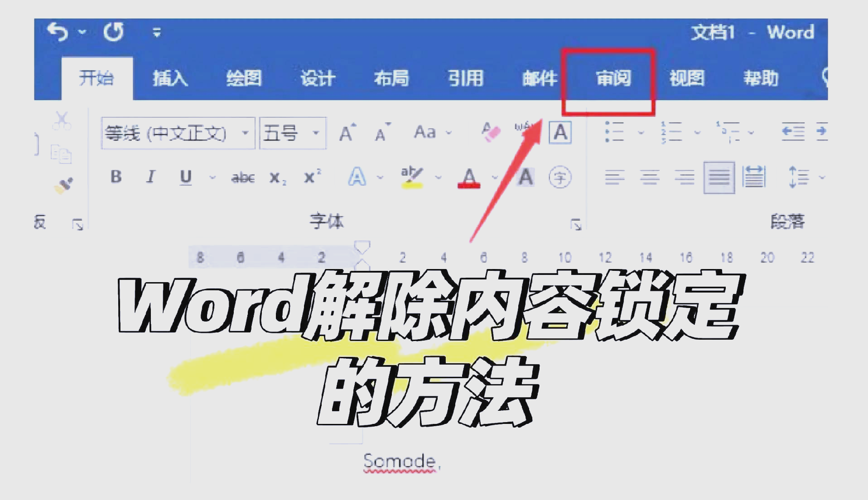
Task: Click the Character Shading A icon
Action: (x=526, y=177)
